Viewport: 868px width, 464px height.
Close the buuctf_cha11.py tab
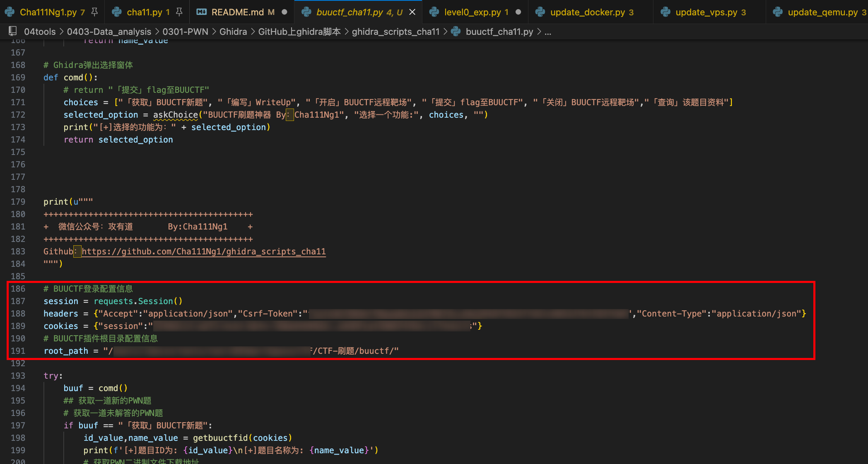[x=412, y=12]
